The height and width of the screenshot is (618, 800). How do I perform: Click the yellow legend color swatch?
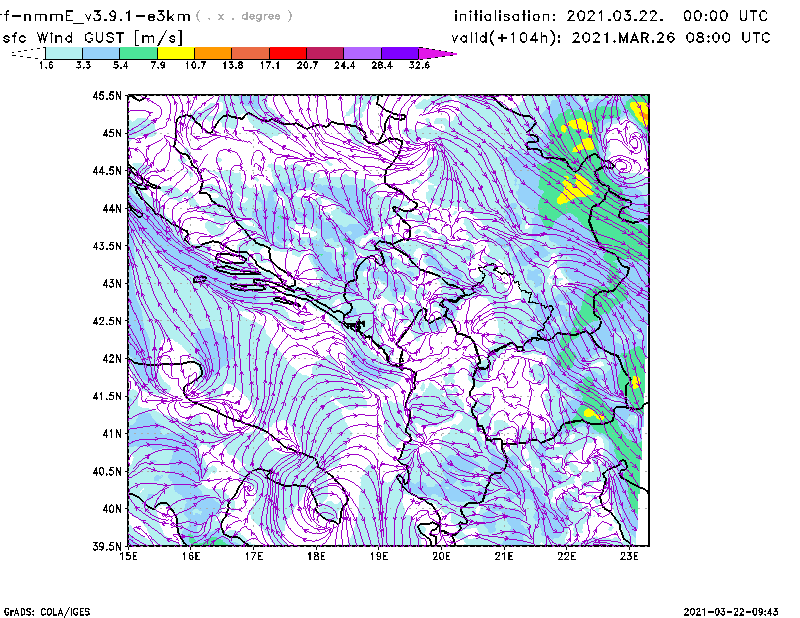(x=175, y=52)
